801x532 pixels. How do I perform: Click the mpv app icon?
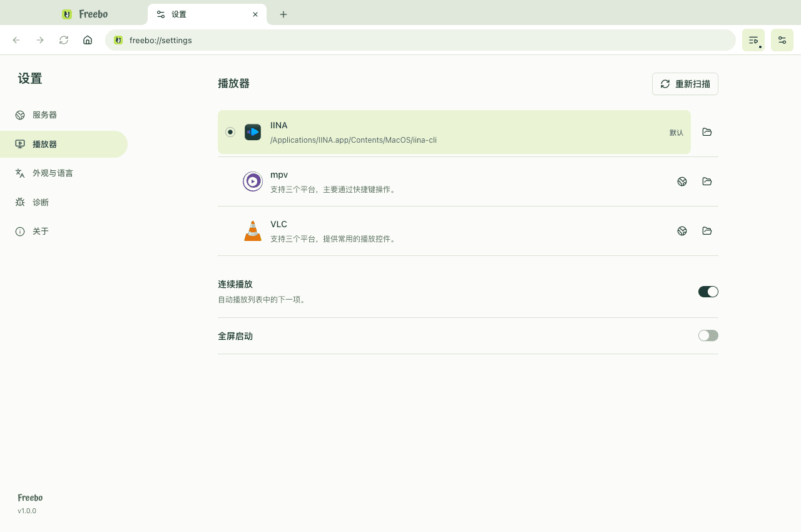pyautogui.click(x=253, y=182)
